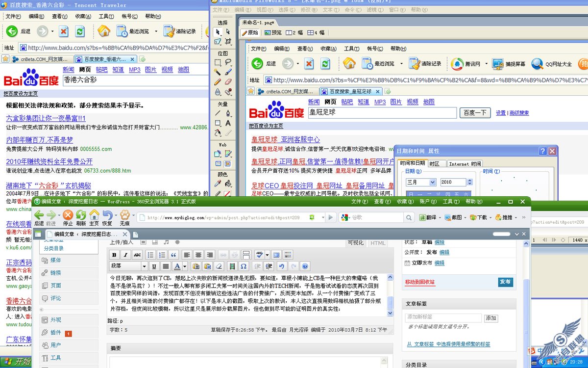Click the 添加新标签 tag input field
This screenshot has width=588, height=368.
click(444, 318)
